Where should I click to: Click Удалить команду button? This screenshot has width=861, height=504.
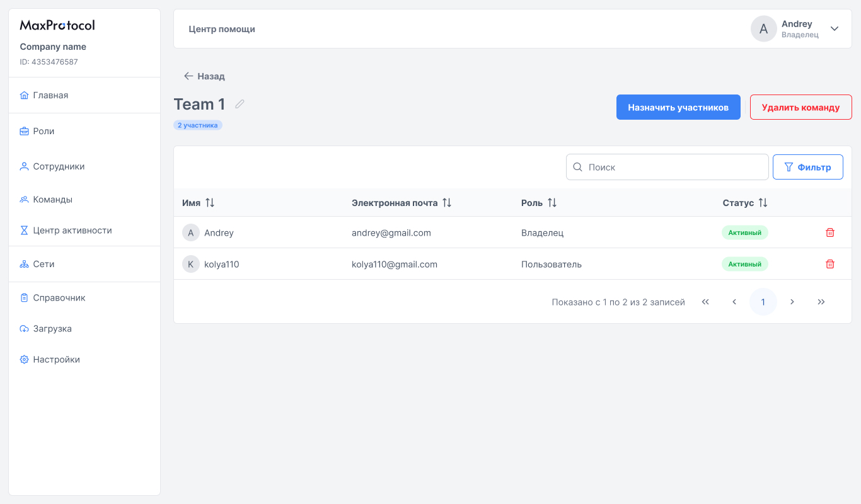[800, 107]
